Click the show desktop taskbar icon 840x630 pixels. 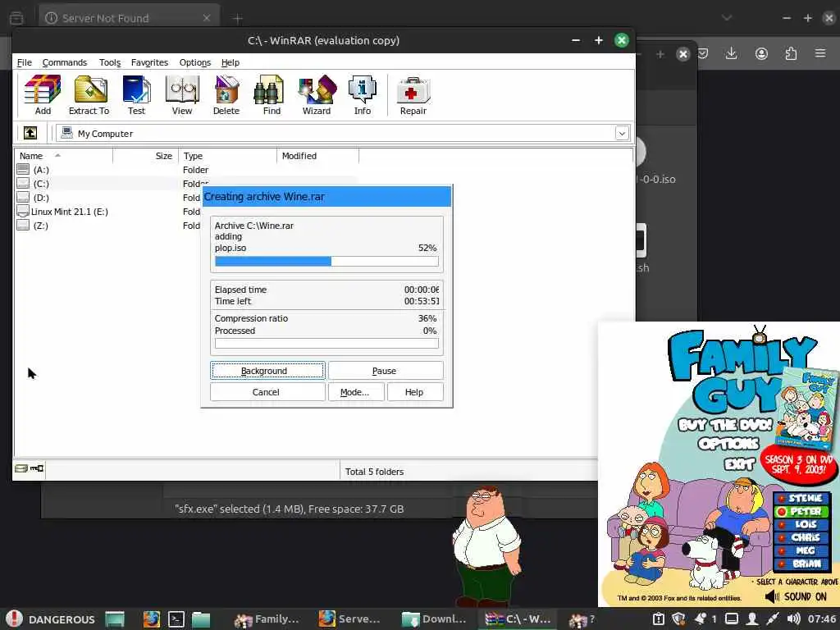(115, 619)
